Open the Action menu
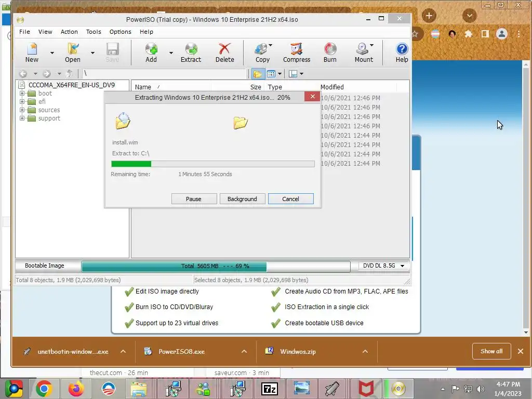This screenshot has height=399, width=532. pos(69,32)
